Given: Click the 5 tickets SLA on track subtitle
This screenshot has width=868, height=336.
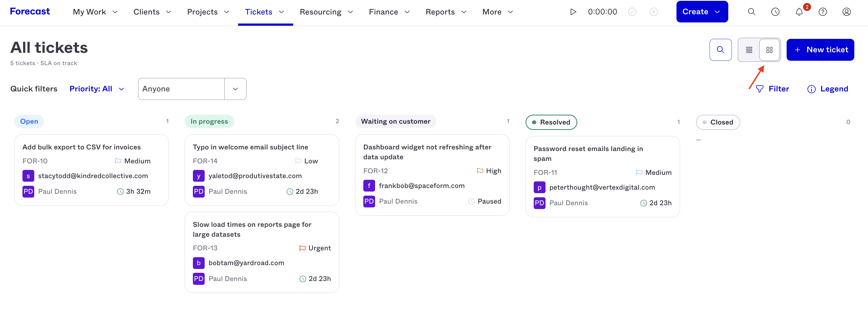Looking at the screenshot, I should coord(44,63).
